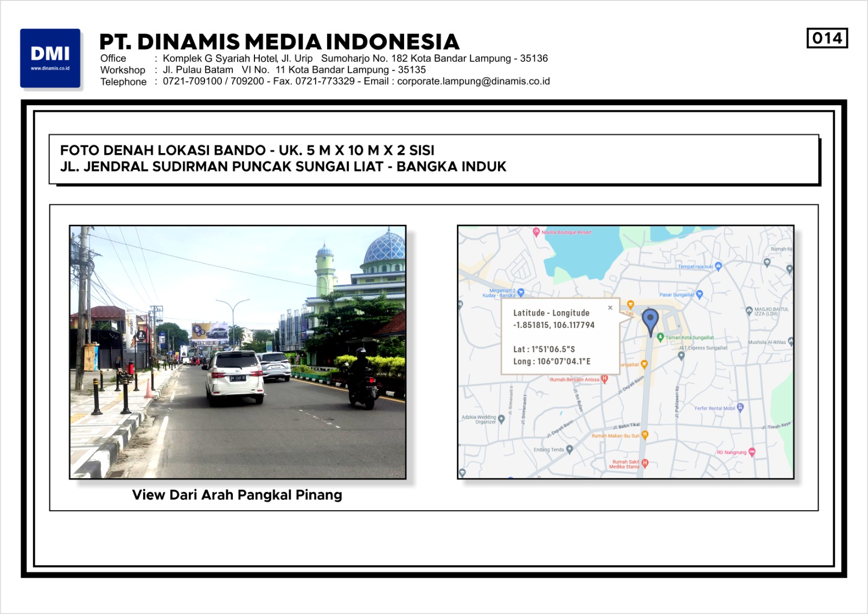Click the Pasar Sungailiat shopping cart pin
The image size is (868, 614).
[699, 295]
